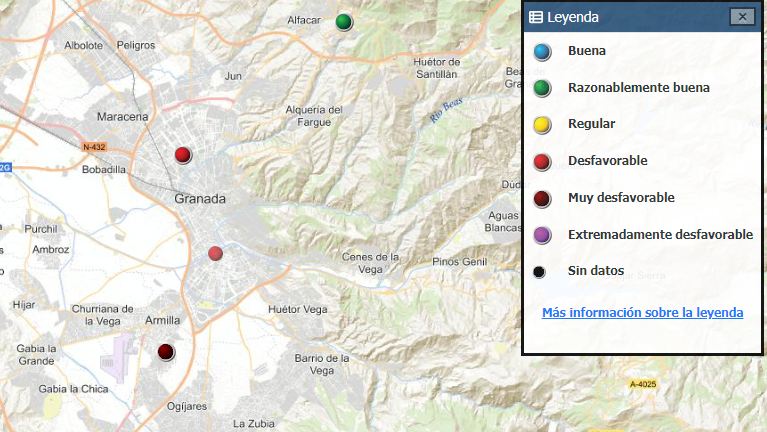Click the red marker north of Granada
Image resolution: width=767 pixels, height=432 pixels.
click(182, 154)
